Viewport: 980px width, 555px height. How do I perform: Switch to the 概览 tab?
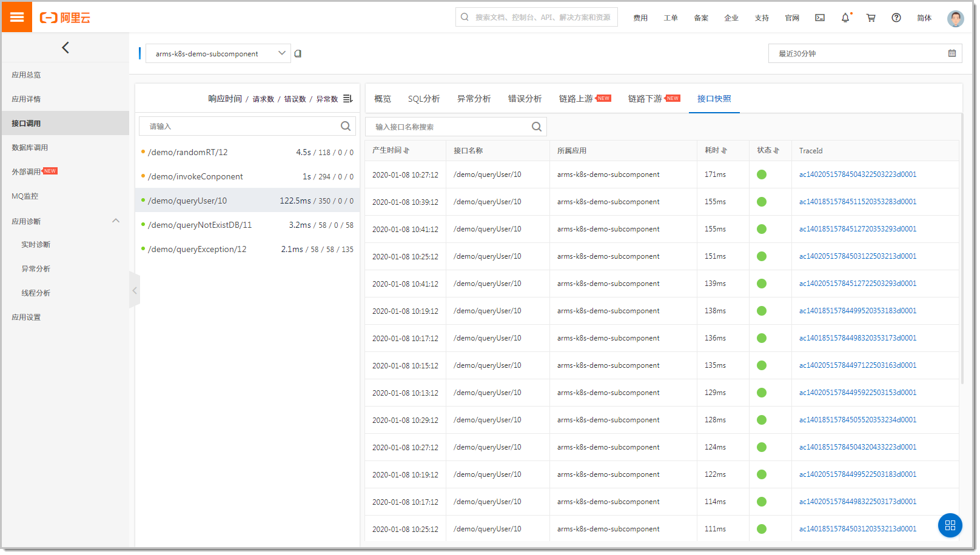pos(383,99)
